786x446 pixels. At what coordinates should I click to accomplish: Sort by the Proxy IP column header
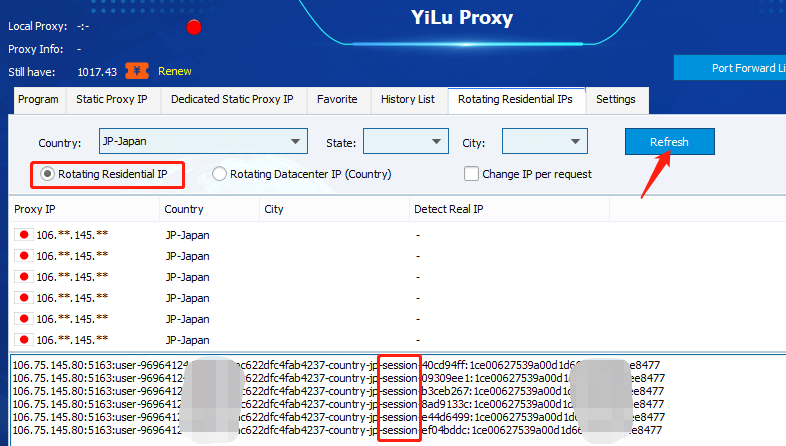pyautogui.click(x=84, y=209)
